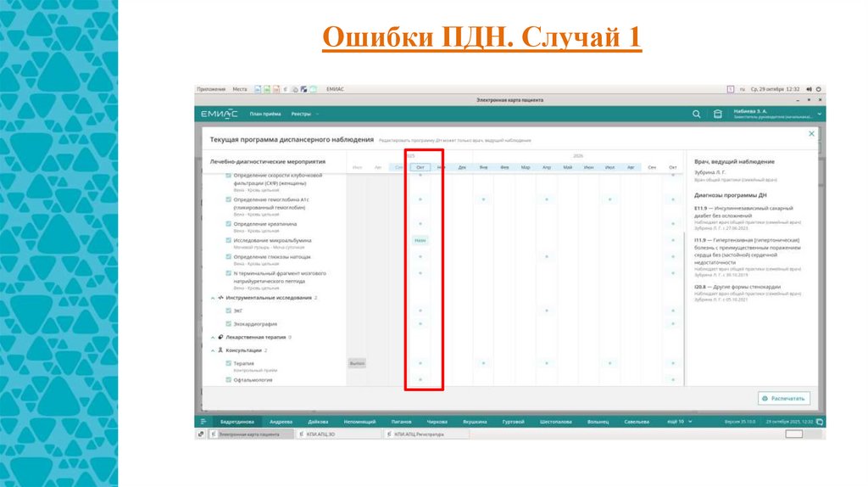Toggle the Определение гемоглобина A1c checkbox
The image size is (868, 487).
tap(229, 199)
